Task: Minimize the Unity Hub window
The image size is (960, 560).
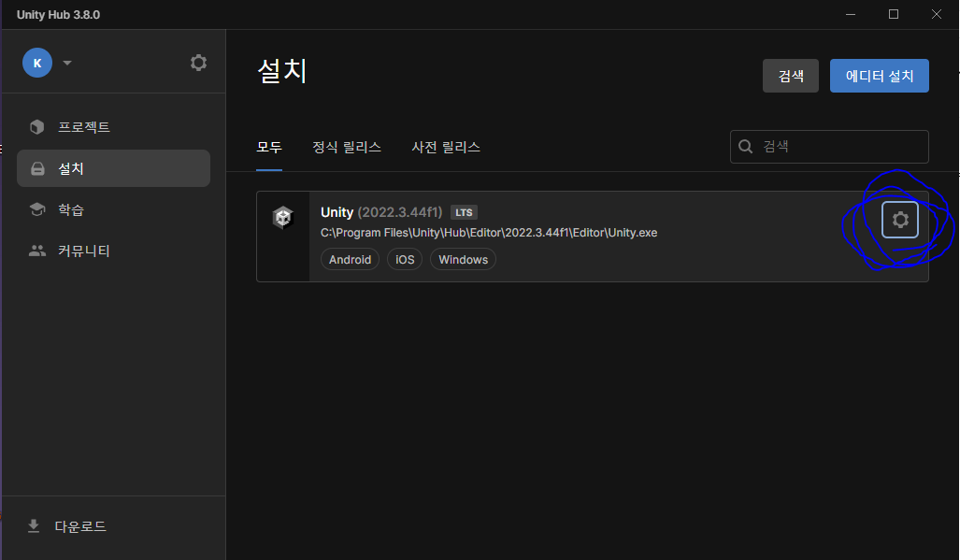Action: point(851,14)
